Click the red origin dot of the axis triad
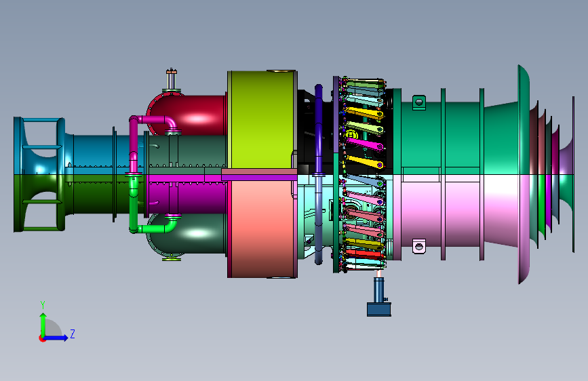Image resolution: width=588 pixels, height=381 pixels. click(42, 338)
